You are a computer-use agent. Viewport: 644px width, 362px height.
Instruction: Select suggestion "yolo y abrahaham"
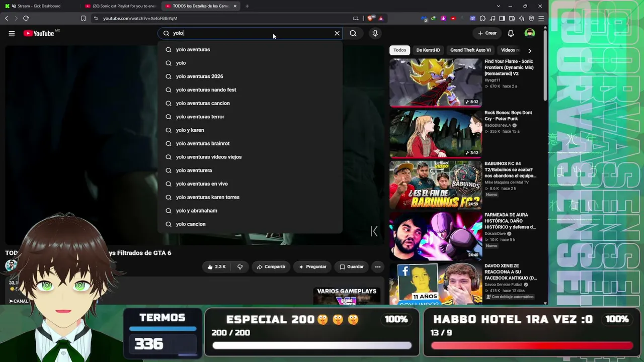click(x=250, y=210)
